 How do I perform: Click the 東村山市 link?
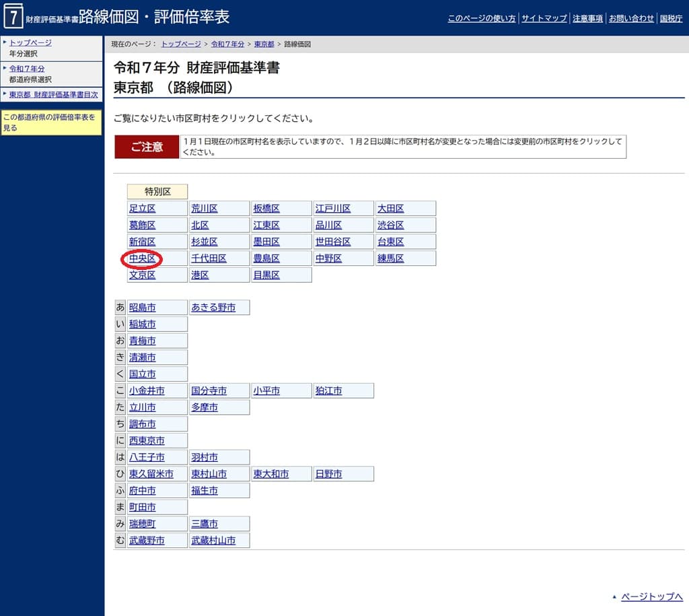coord(209,474)
